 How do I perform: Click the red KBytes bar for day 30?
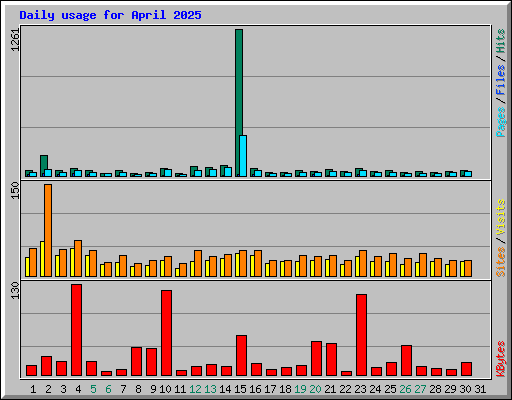click(x=466, y=369)
